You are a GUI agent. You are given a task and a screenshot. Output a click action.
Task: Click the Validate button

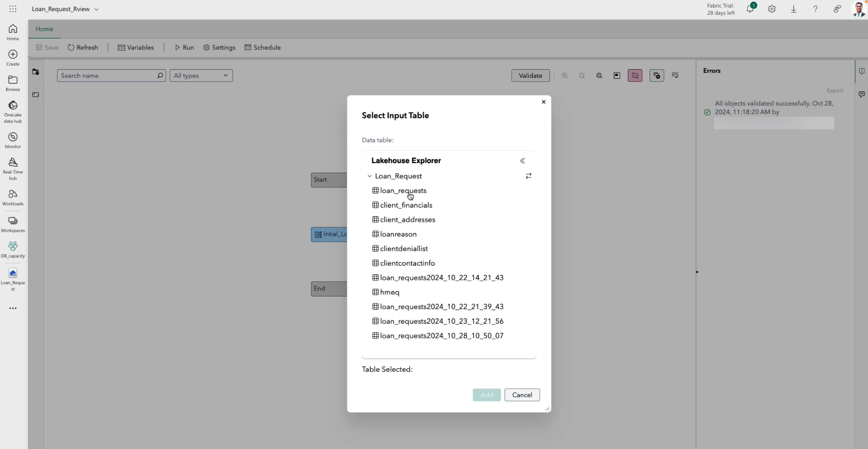(x=530, y=76)
